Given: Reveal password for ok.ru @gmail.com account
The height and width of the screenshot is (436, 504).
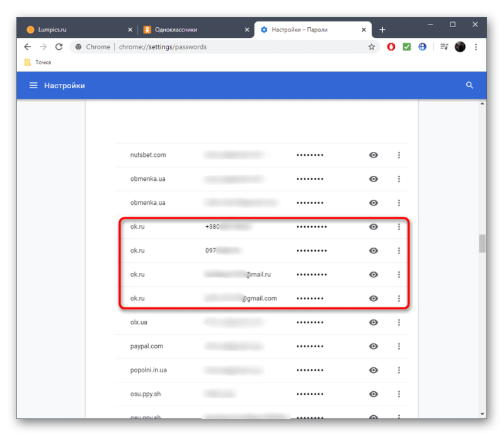Looking at the screenshot, I should tap(373, 299).
